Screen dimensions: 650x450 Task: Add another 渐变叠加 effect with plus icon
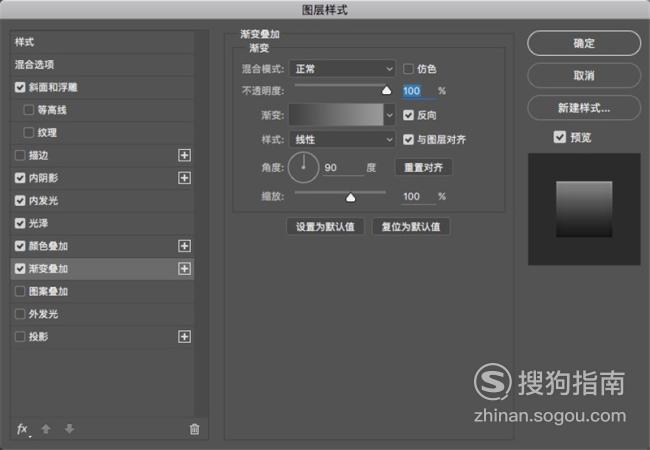184,269
